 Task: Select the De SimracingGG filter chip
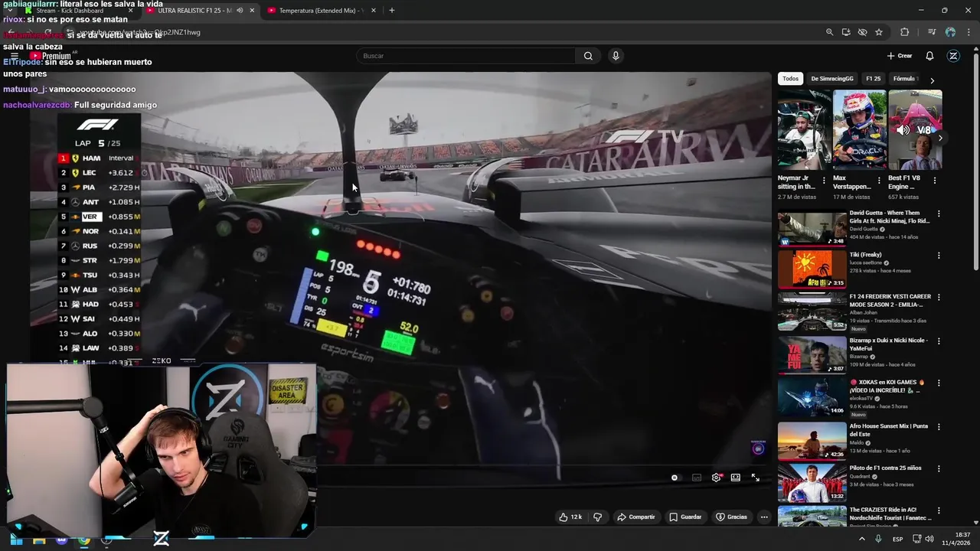tap(832, 79)
